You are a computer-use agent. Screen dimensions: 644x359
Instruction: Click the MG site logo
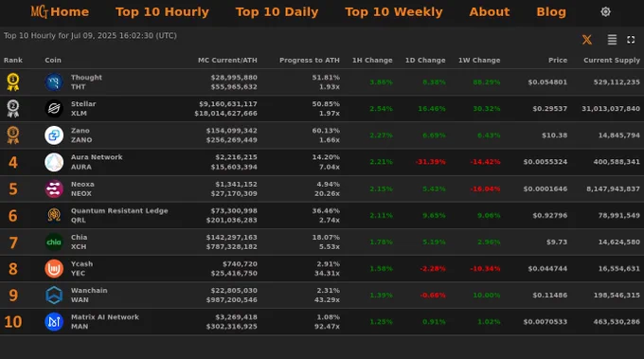pos(39,12)
